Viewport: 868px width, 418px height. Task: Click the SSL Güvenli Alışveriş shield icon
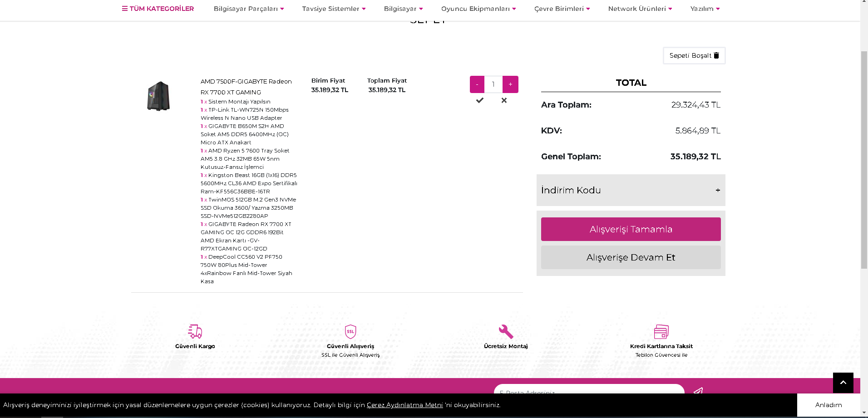pyautogui.click(x=350, y=332)
